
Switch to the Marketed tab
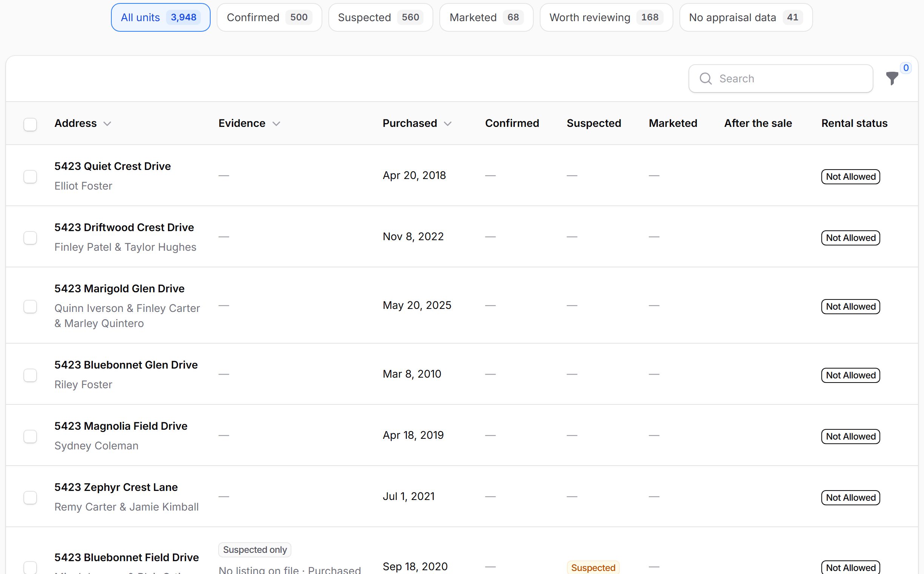point(487,17)
